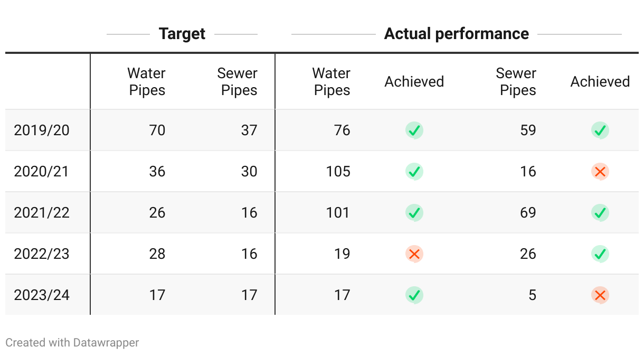Click the actual sewer pipes value 69

tap(528, 212)
